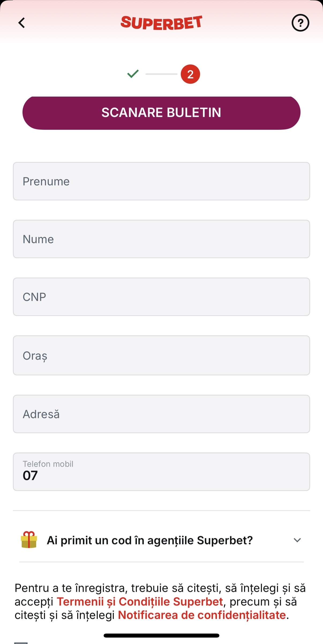Tap the Scanare Buletin button
The width and height of the screenshot is (323, 644).
(x=161, y=113)
